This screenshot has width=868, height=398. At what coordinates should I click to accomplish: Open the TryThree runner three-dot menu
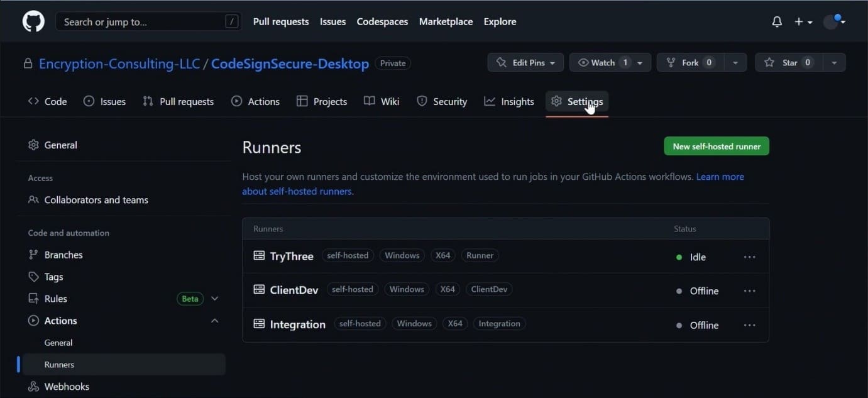(749, 257)
